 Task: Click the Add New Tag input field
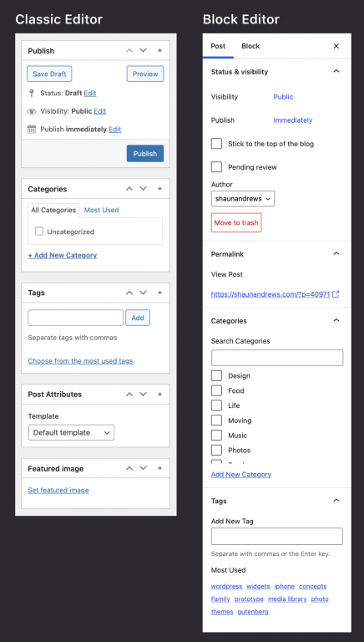click(x=277, y=537)
